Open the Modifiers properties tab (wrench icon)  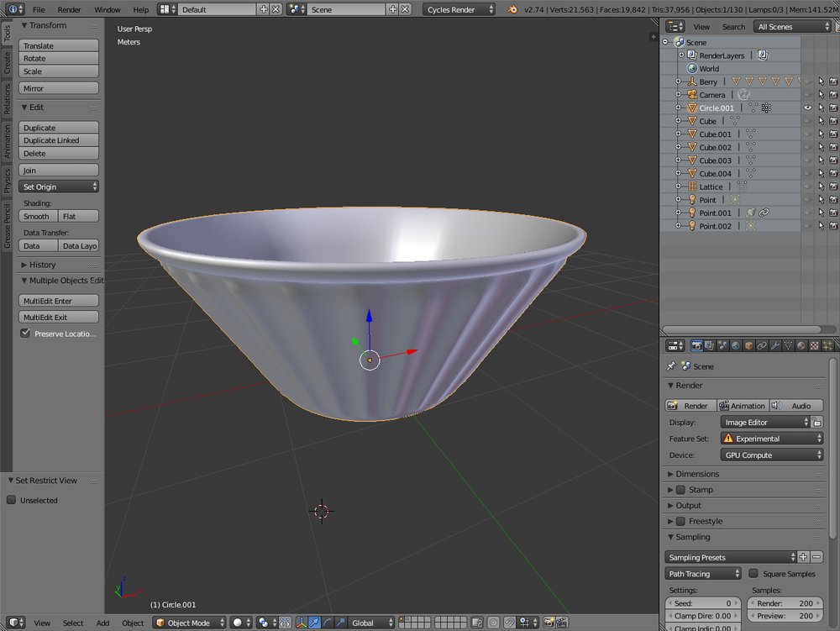[775, 345]
